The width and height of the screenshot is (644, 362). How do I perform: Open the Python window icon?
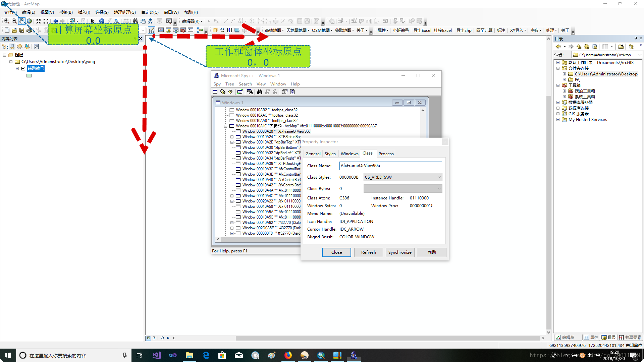(191, 30)
